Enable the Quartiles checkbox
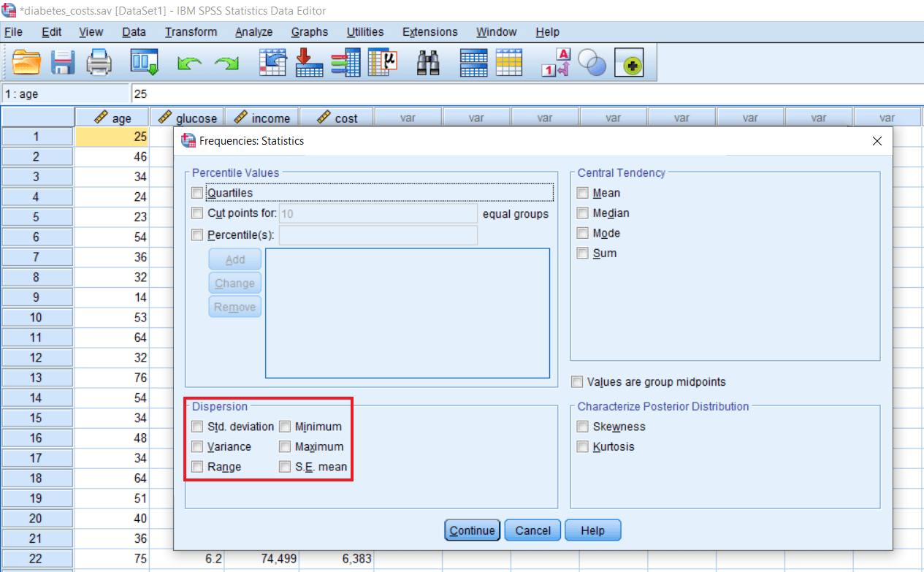The height and width of the screenshot is (572, 924). pos(196,193)
